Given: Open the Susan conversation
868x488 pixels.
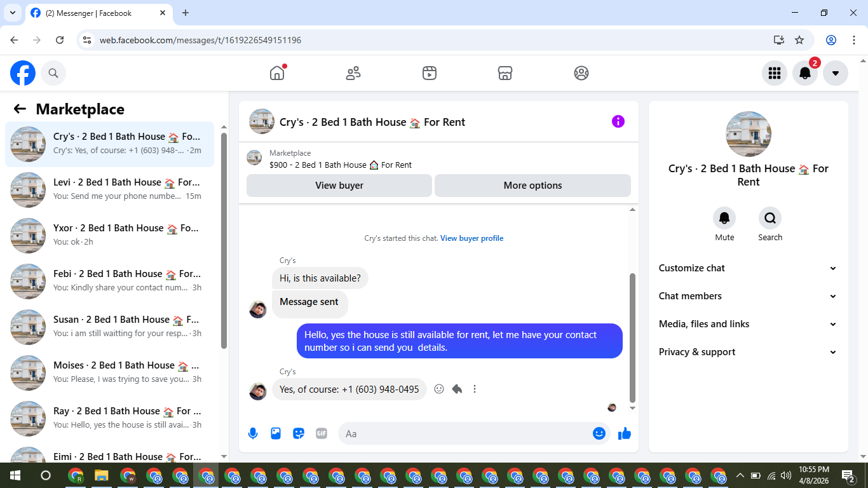Looking at the screenshot, I should [x=109, y=327].
